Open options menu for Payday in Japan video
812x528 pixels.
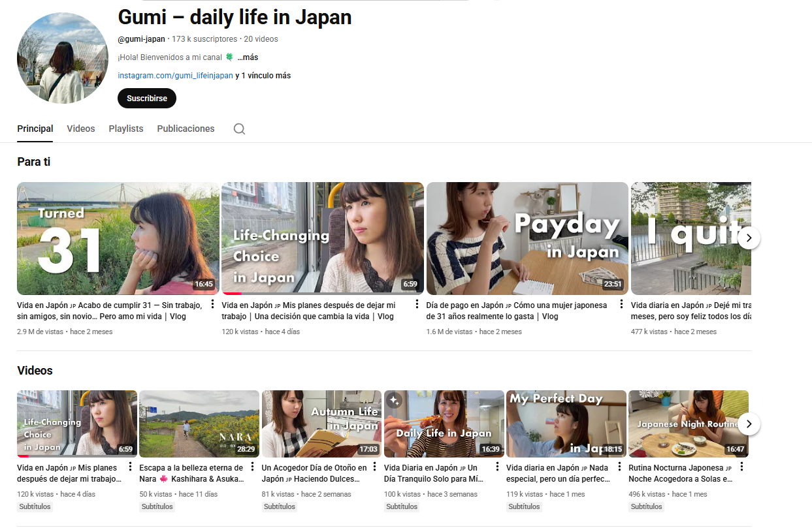tap(621, 305)
